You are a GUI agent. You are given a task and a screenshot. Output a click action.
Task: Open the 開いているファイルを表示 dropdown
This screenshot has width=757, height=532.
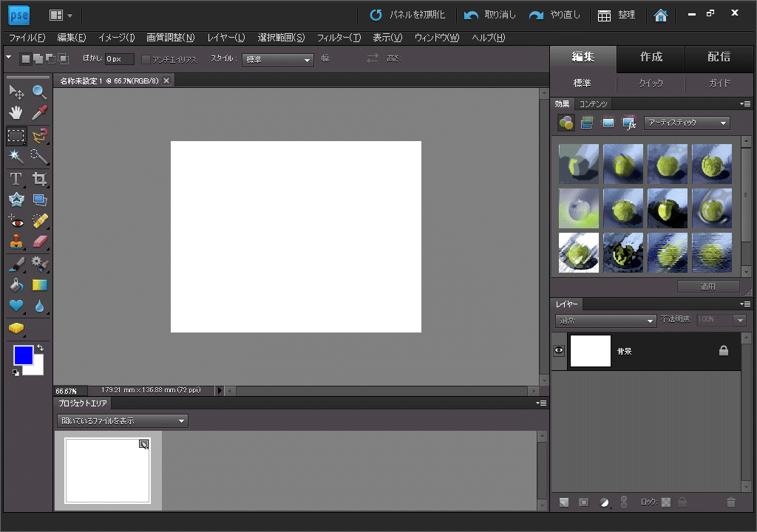pyautogui.click(x=122, y=420)
